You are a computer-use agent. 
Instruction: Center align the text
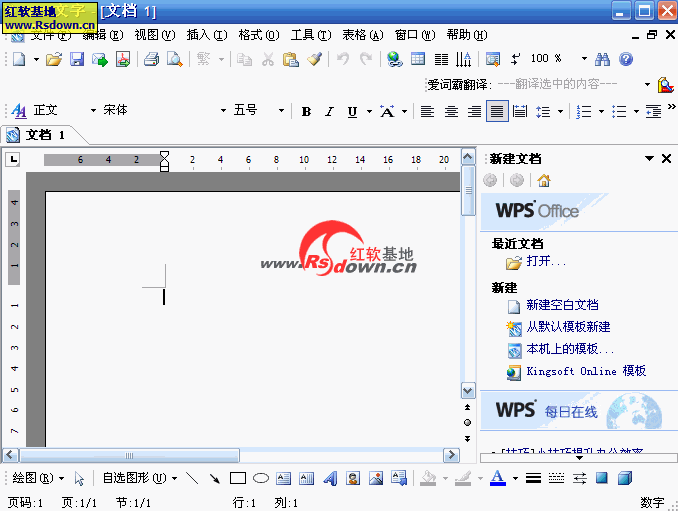[451, 112]
